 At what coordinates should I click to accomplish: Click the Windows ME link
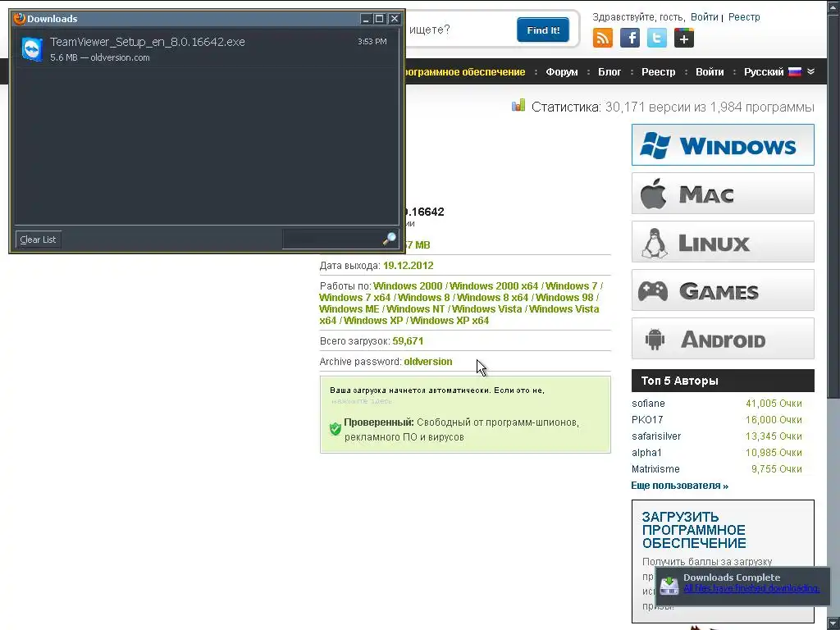click(x=349, y=309)
